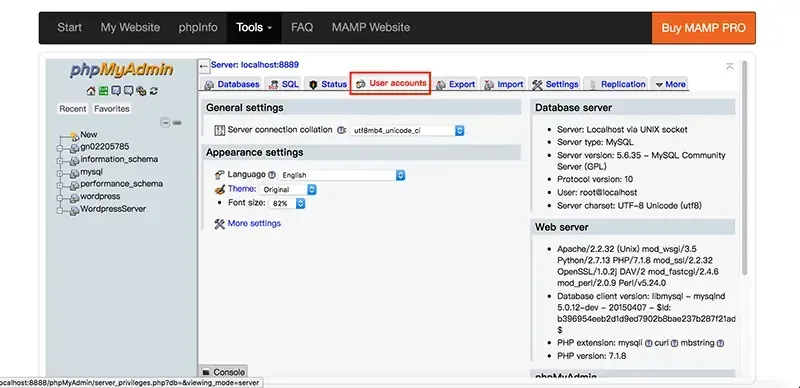Expand the mysql tree node

pos(60,174)
